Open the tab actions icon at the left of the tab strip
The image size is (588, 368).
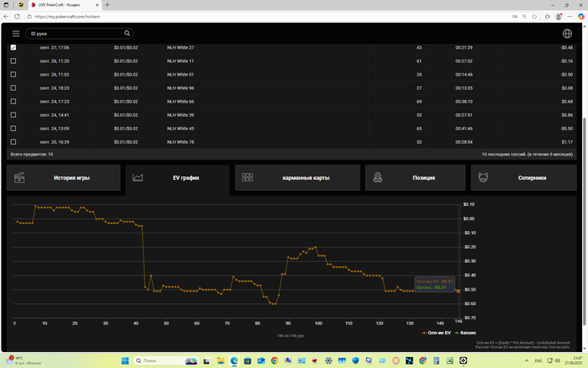pyautogui.click(x=6, y=5)
